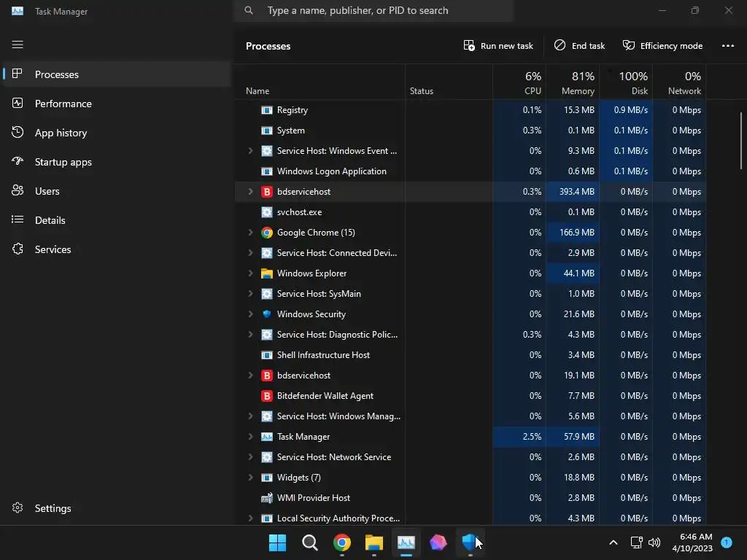Viewport: 747px width, 560px height.
Task: Expand Service Host: Connected Devi... row
Action: [x=251, y=253]
